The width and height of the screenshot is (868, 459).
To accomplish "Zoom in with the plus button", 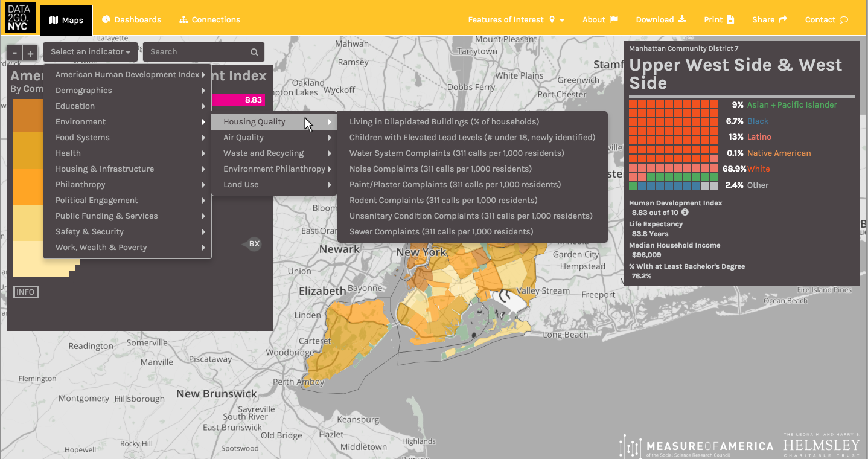I will 30,53.
